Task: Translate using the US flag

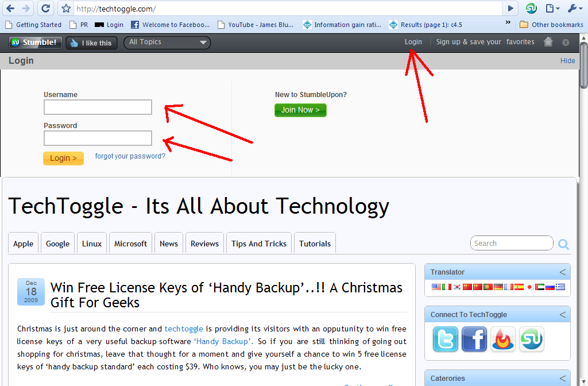Action: pos(436,287)
